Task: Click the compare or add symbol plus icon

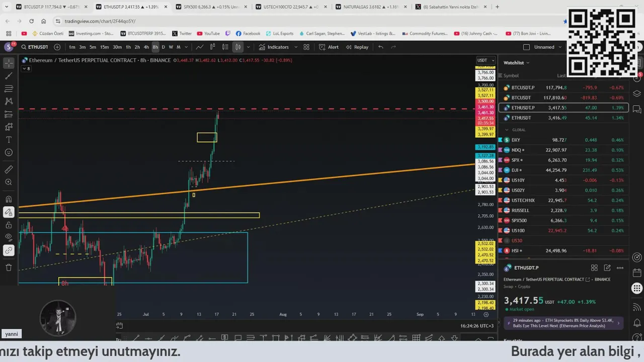Action: coord(57,47)
